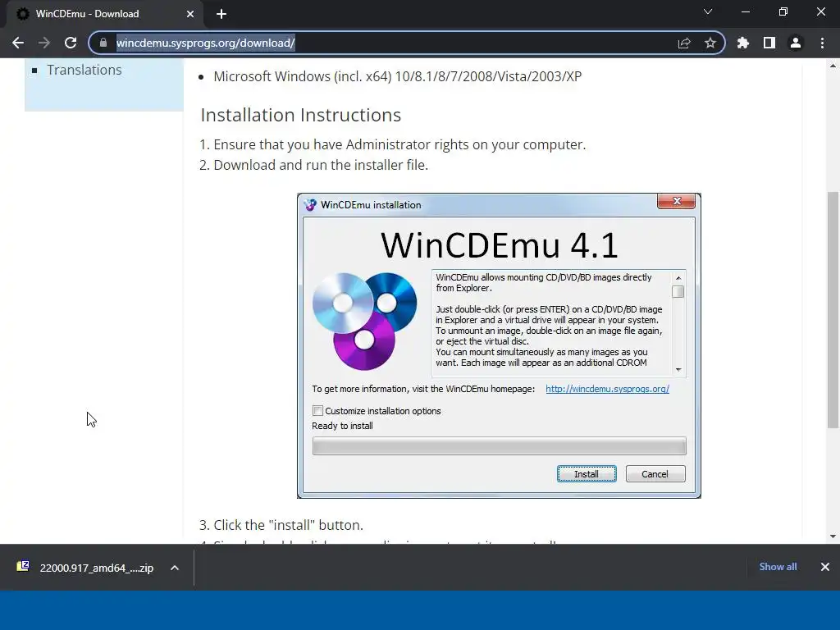Tick Customize installation options checkbox
Screen dimensions: 840x630
(x=317, y=411)
